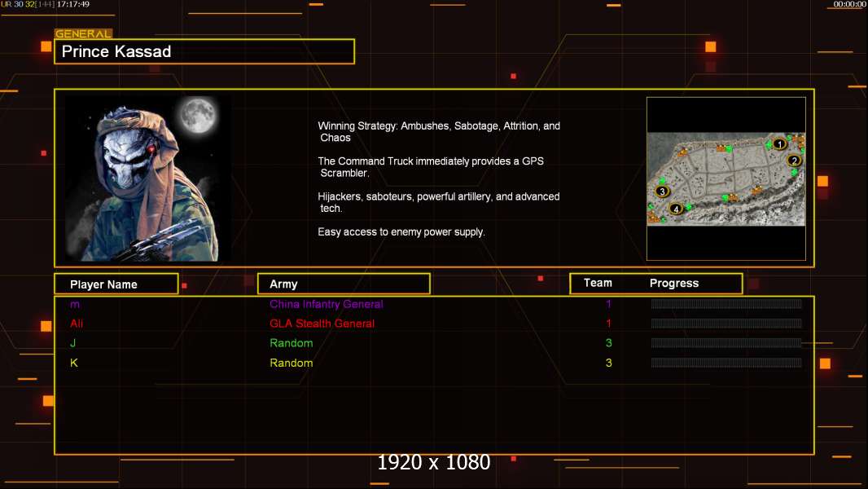Image resolution: width=868 pixels, height=489 pixels.
Task: Click the 'Winning Strategy' description text
Action: tap(439, 132)
